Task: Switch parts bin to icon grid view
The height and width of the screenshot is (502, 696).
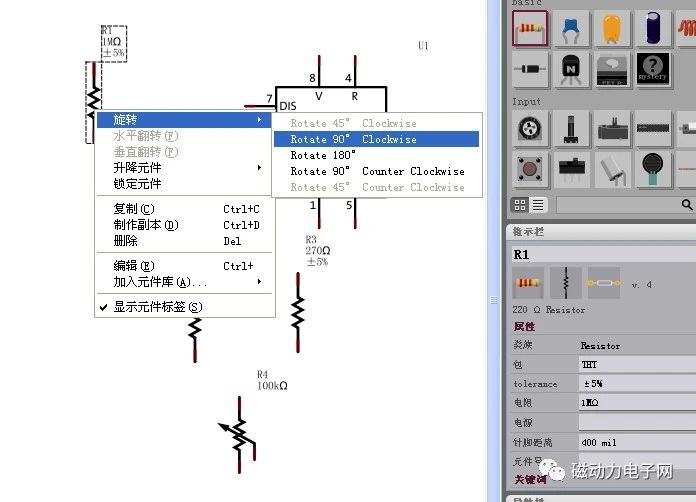Action: click(x=520, y=205)
